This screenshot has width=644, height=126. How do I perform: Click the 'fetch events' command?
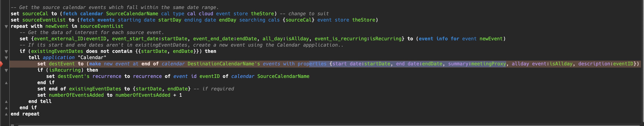(97, 20)
